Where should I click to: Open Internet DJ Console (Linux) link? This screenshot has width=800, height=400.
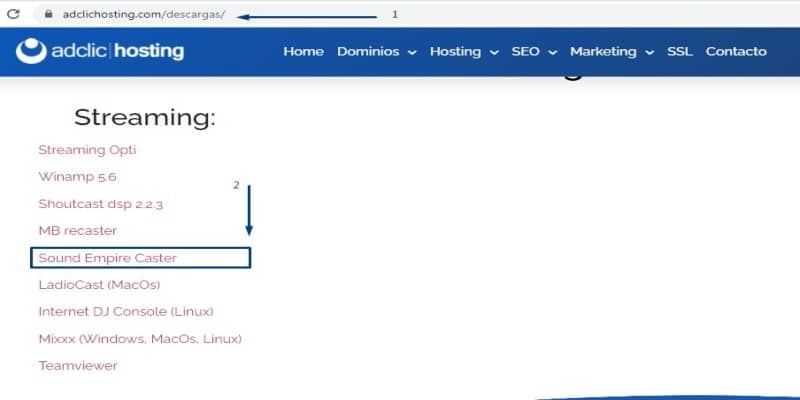coord(126,312)
